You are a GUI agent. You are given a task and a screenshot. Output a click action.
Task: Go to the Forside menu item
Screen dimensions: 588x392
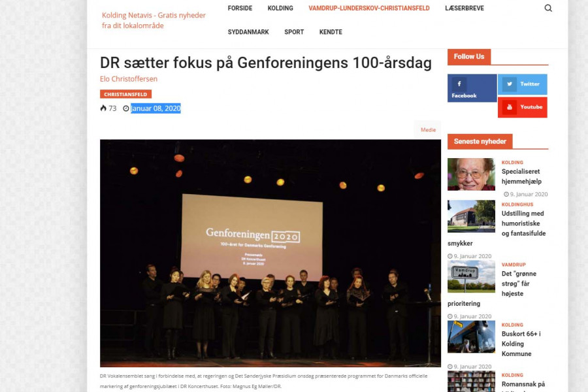[240, 8]
